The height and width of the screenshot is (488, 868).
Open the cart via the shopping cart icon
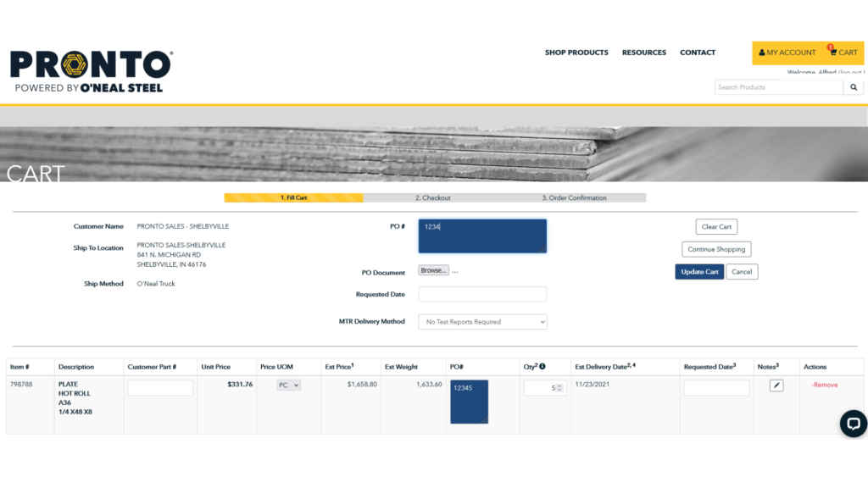833,53
